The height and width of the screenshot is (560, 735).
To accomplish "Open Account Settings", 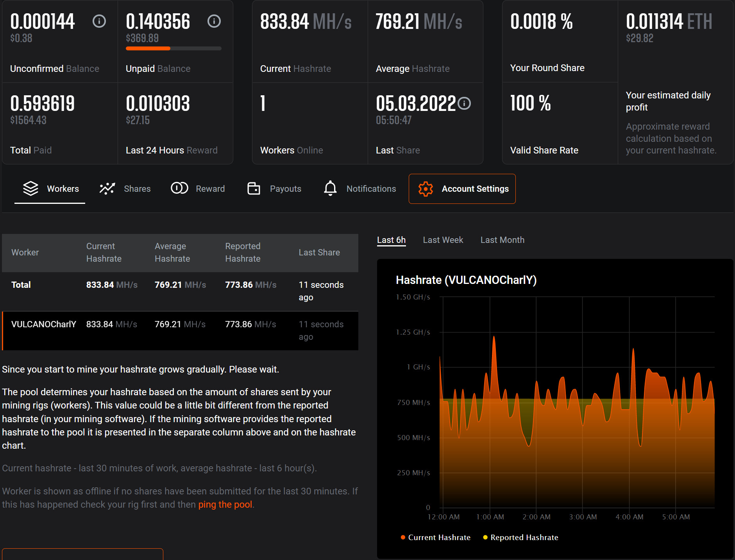I will coord(462,189).
